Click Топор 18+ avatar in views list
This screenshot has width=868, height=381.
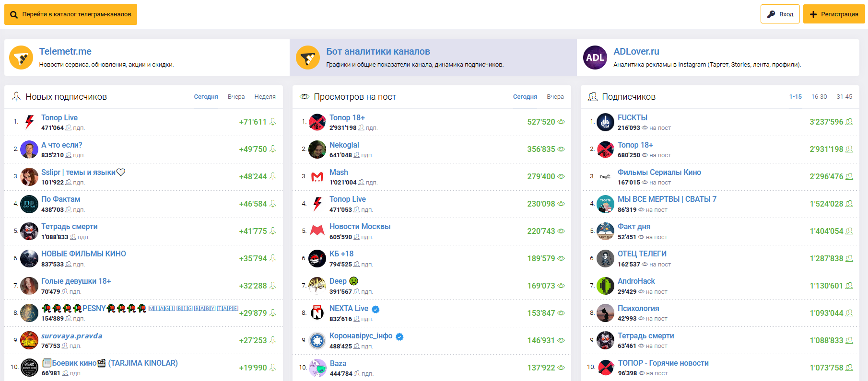click(317, 122)
